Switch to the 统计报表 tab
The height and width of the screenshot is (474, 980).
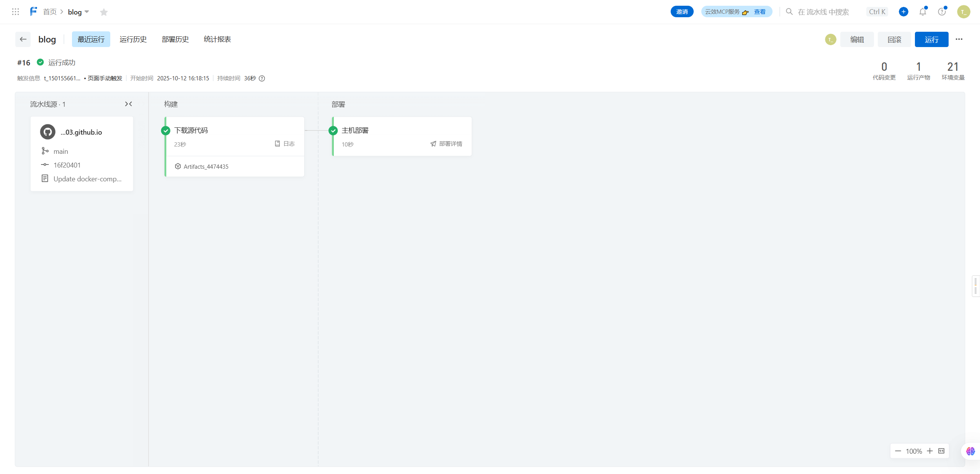[x=217, y=39]
